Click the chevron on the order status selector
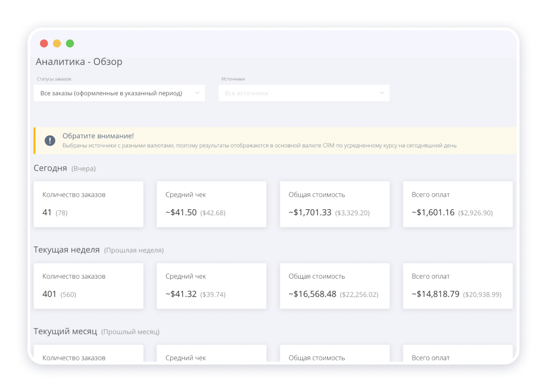Viewport: 547px width, 392px height. tap(197, 93)
